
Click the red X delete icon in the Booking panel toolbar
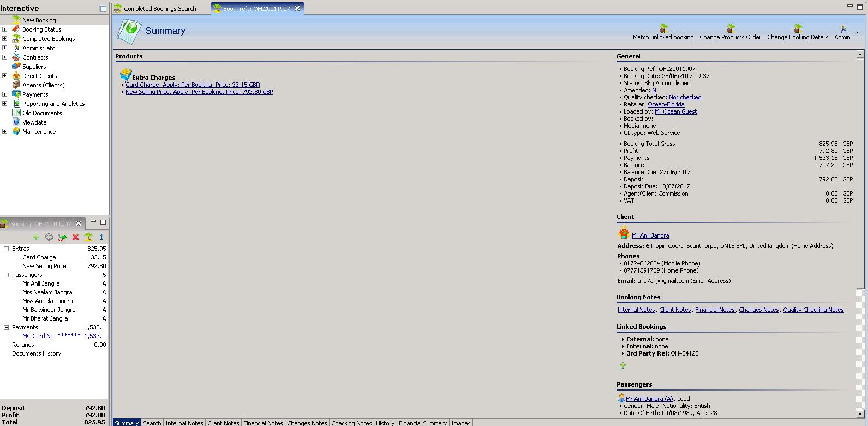point(75,237)
